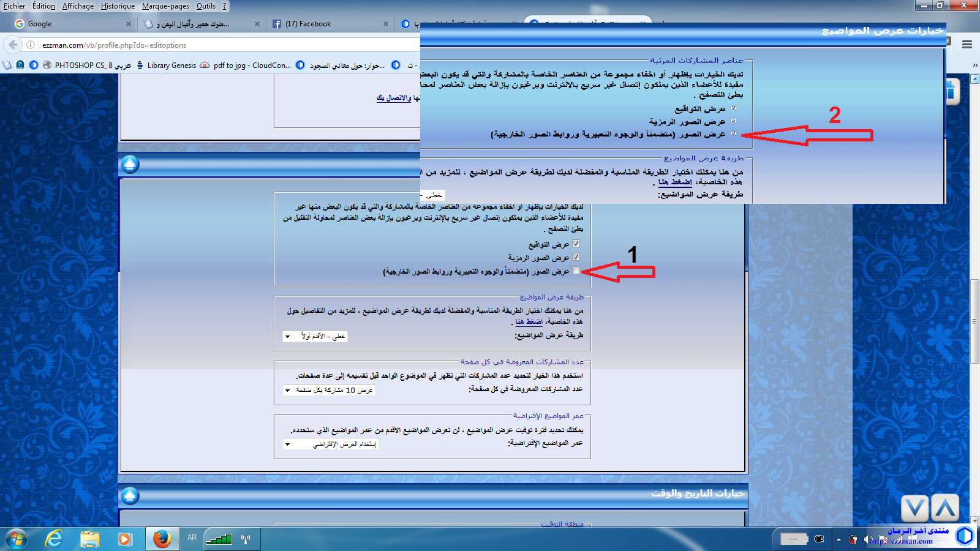Click the scroll-down V arrow button
This screenshot has height=551, width=980.
914,509
